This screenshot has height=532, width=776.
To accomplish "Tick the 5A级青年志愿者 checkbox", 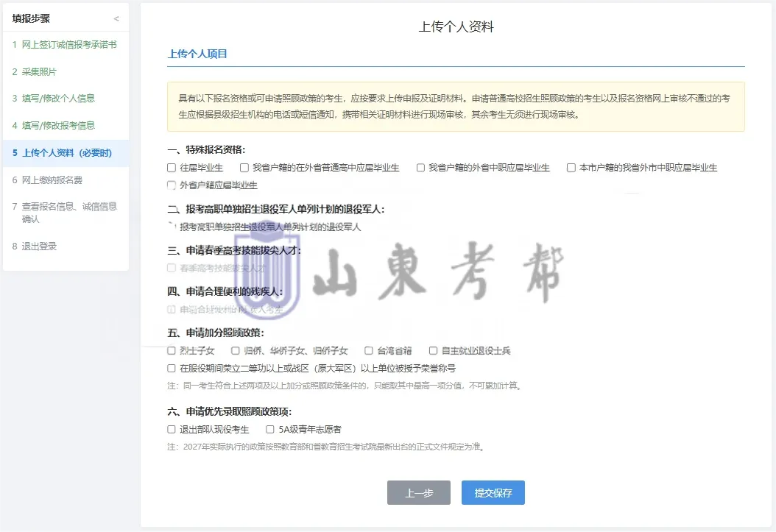I will (270, 430).
